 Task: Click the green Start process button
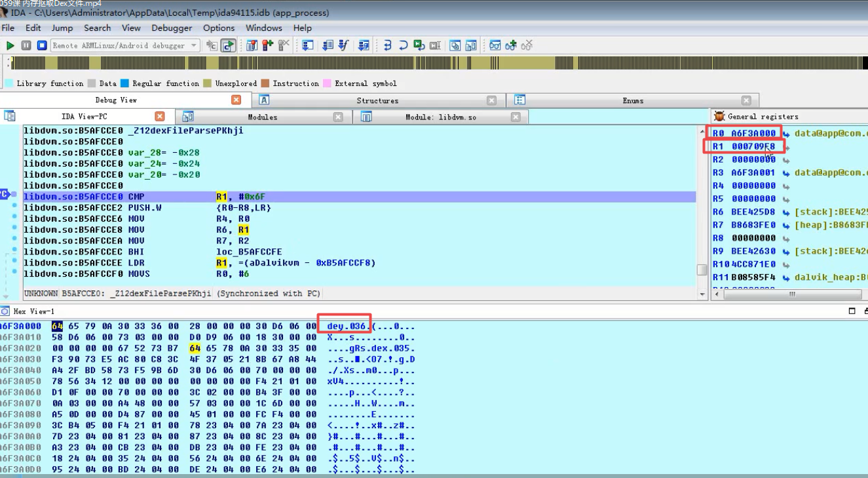(10, 45)
